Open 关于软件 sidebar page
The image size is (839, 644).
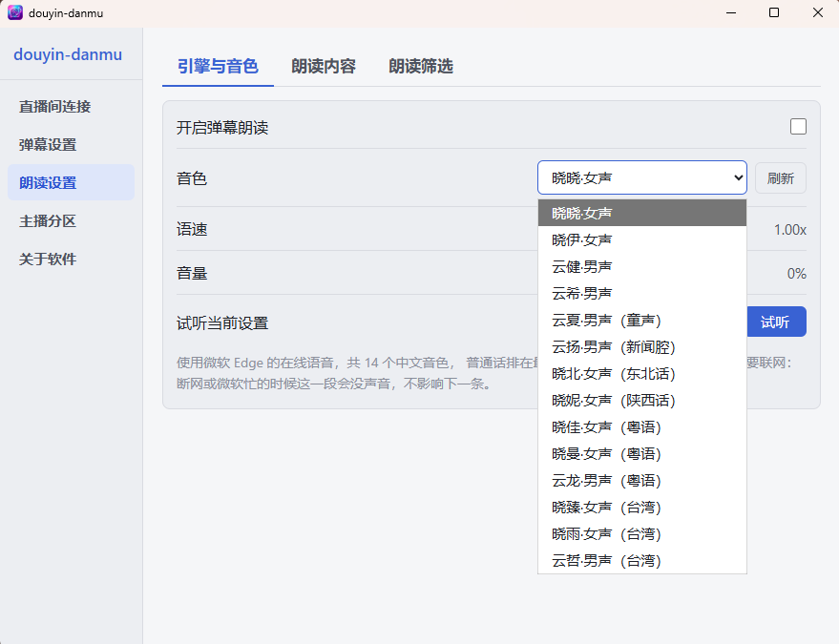72,259
